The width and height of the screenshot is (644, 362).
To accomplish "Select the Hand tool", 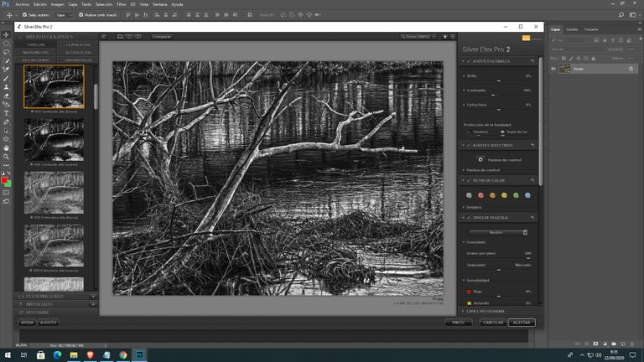I will 6,147.
